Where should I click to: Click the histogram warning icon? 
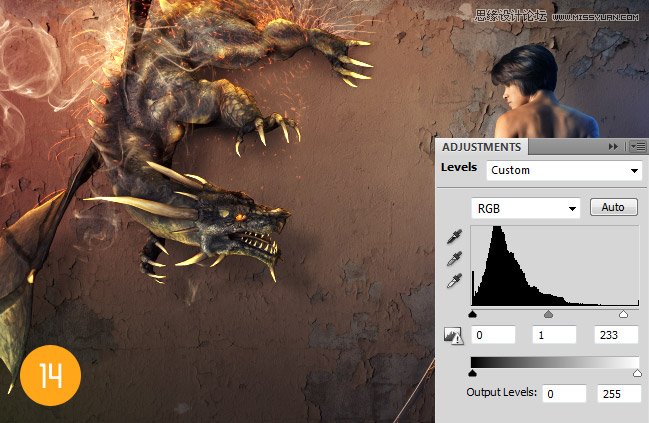pos(453,336)
